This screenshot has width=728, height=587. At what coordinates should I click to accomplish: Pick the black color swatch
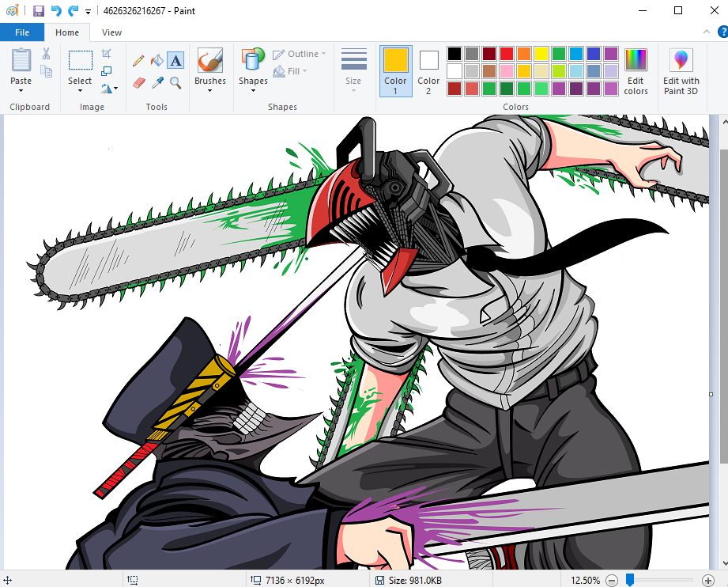[x=455, y=54]
